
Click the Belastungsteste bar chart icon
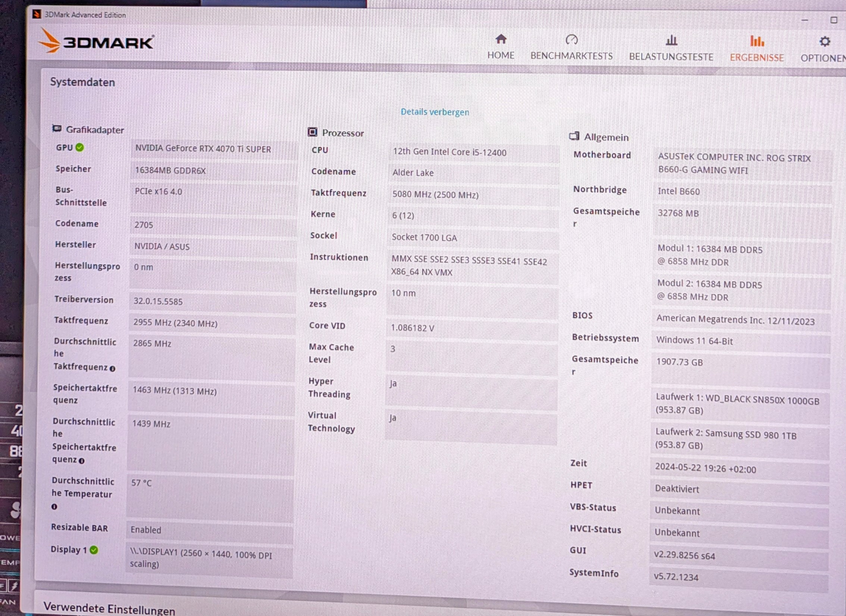671,40
